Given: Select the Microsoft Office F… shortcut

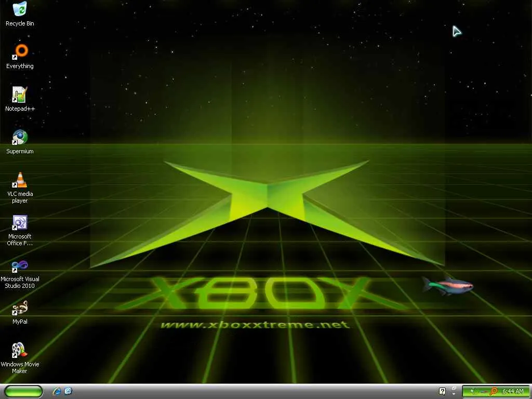Looking at the screenshot, I should click(20, 230).
